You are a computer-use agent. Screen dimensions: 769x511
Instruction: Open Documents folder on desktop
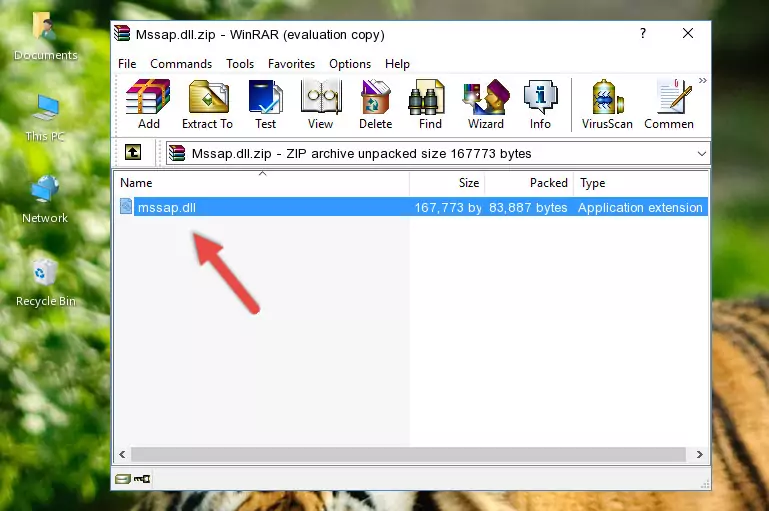point(46,37)
